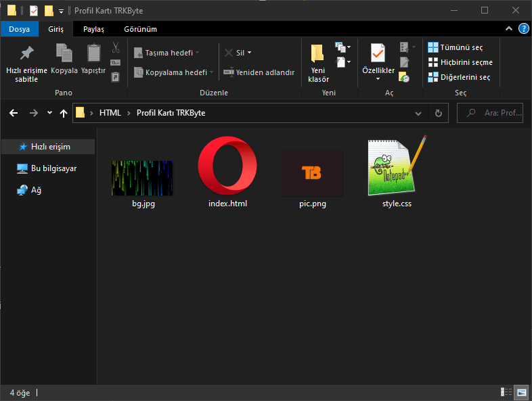Expand the Özellikler dropdown arrow
Viewport: 532px width, 401px height.
click(x=378, y=79)
